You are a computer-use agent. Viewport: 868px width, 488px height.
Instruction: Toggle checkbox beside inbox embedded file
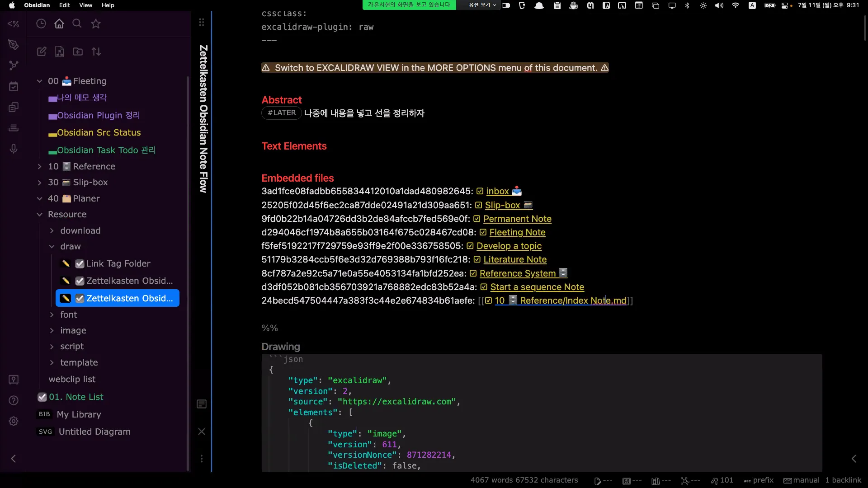[x=480, y=192]
